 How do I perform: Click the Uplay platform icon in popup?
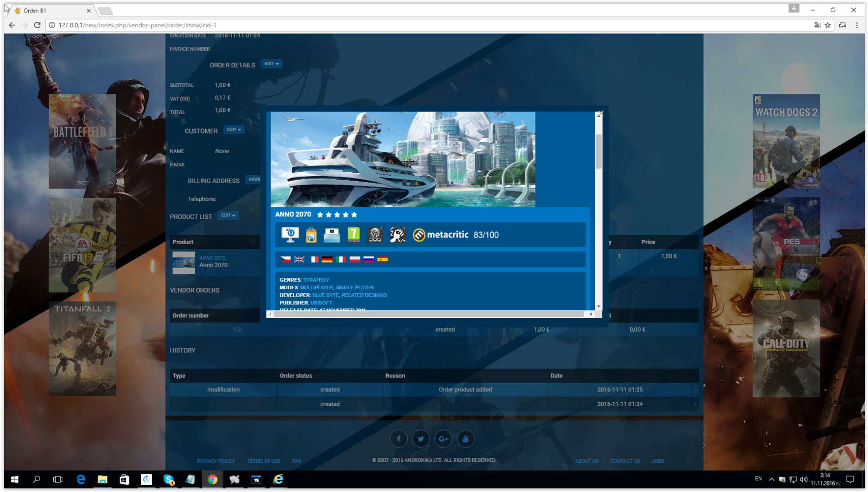coord(290,235)
